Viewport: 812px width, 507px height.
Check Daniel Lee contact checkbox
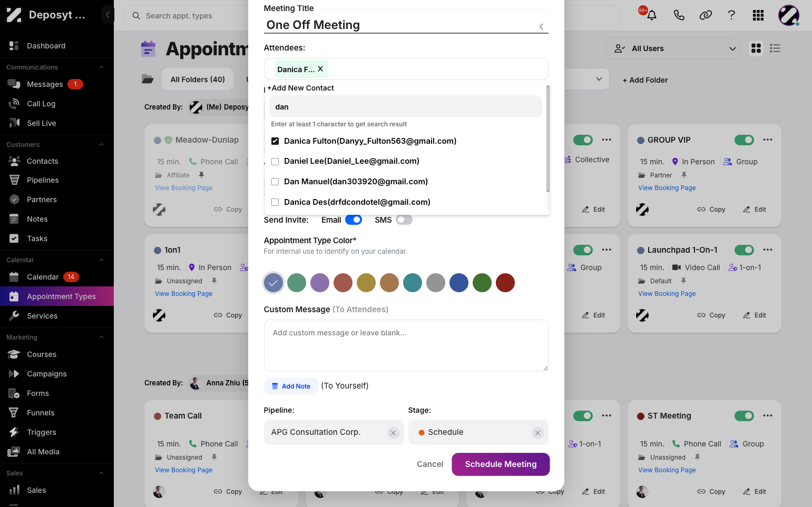tap(275, 162)
